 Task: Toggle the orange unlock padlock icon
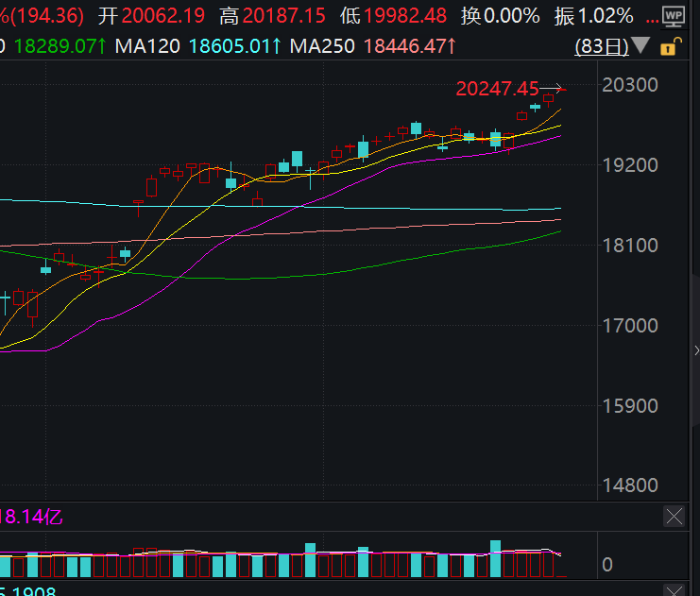671,46
